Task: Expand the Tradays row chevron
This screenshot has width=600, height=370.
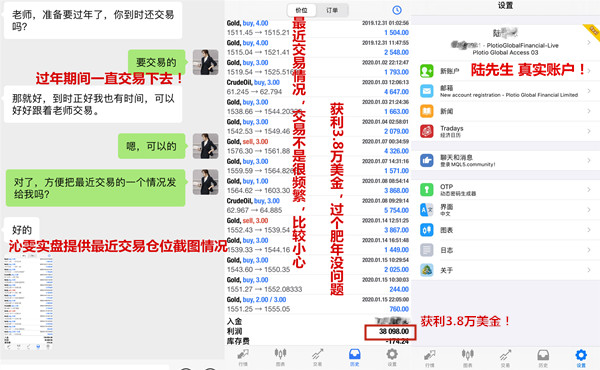Action: (x=589, y=131)
